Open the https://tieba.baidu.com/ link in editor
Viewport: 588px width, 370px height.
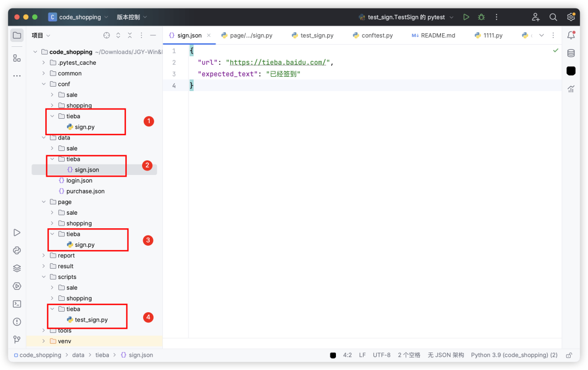coord(278,62)
